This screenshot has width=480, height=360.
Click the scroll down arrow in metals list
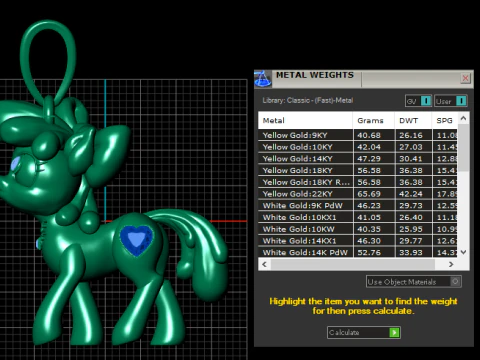463,252
